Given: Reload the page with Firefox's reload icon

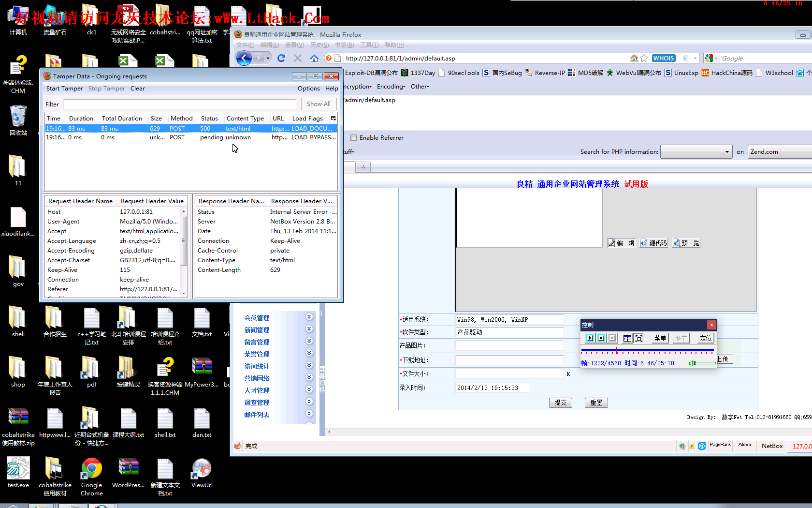Looking at the screenshot, I should coord(281,58).
